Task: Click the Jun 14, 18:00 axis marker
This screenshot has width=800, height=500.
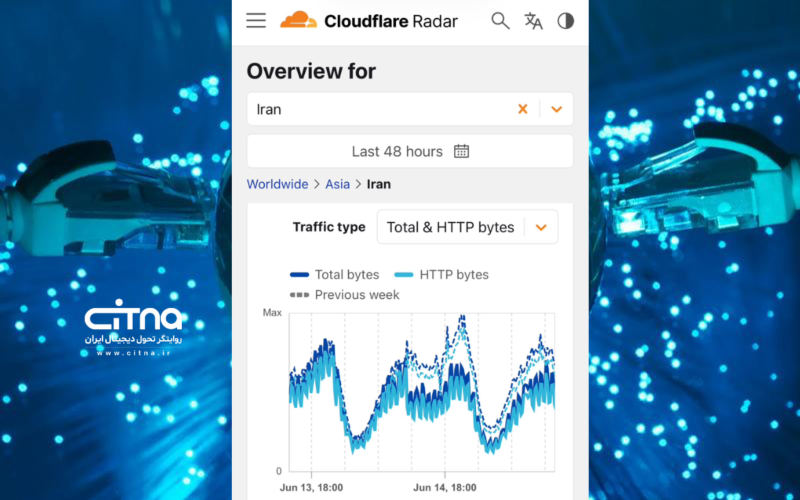Action: click(x=444, y=488)
